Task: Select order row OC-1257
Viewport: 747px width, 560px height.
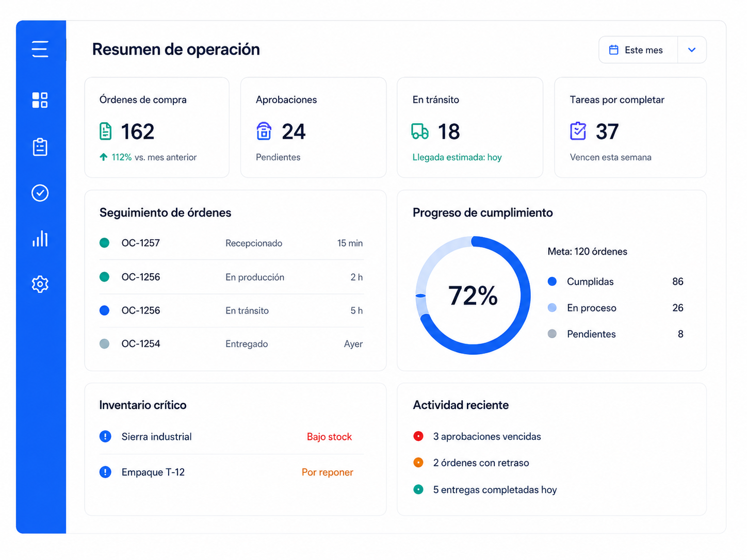Action: click(231, 243)
